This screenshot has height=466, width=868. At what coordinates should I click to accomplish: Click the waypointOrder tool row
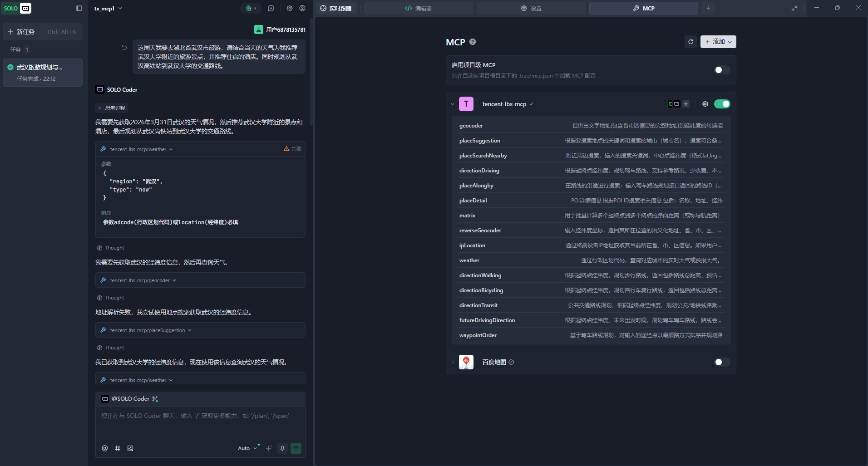tap(591, 335)
